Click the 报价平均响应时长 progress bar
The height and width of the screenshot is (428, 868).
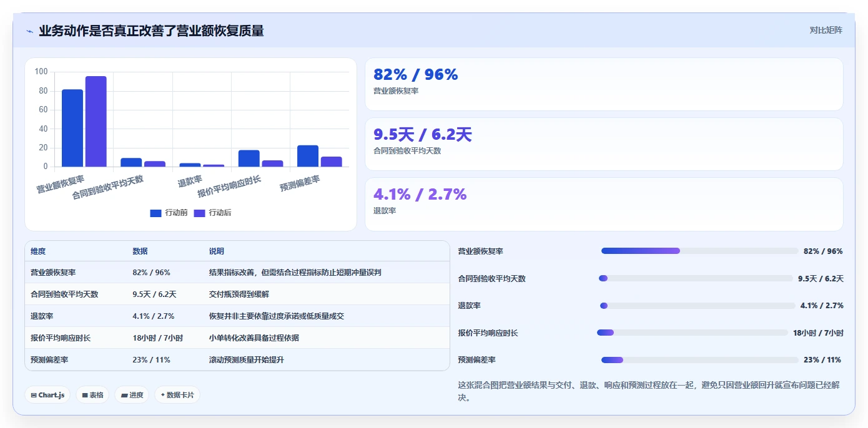tap(693, 333)
